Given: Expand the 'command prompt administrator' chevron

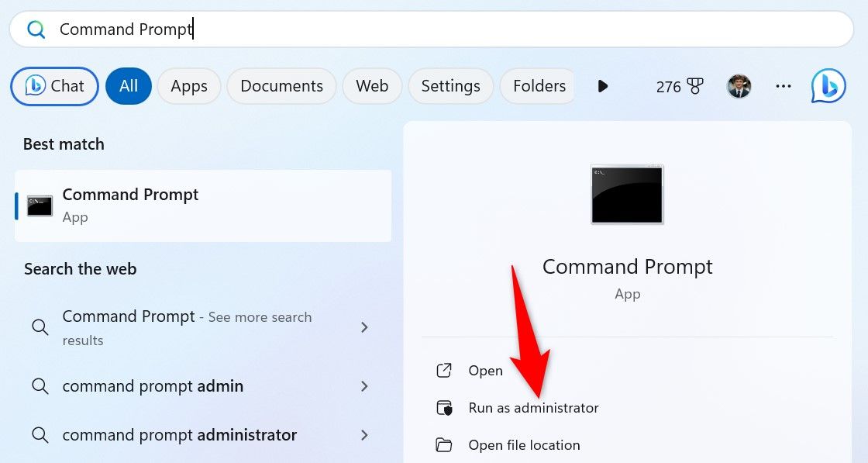Looking at the screenshot, I should (364, 435).
